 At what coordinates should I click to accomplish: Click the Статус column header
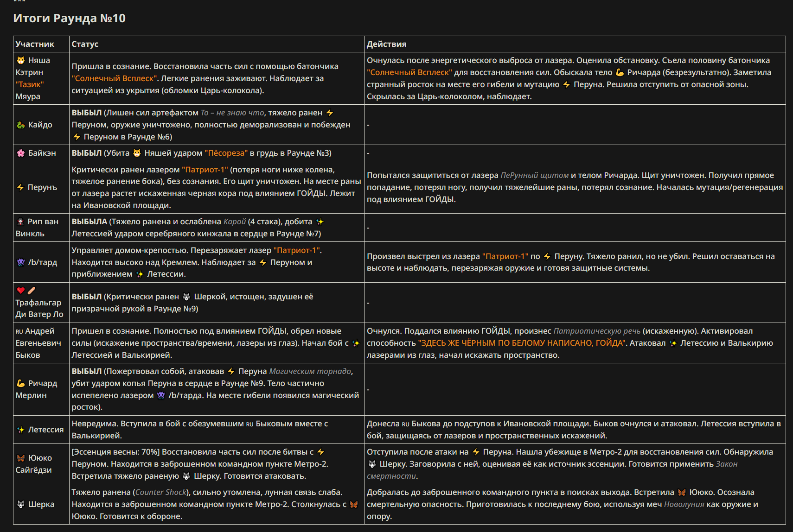click(85, 44)
